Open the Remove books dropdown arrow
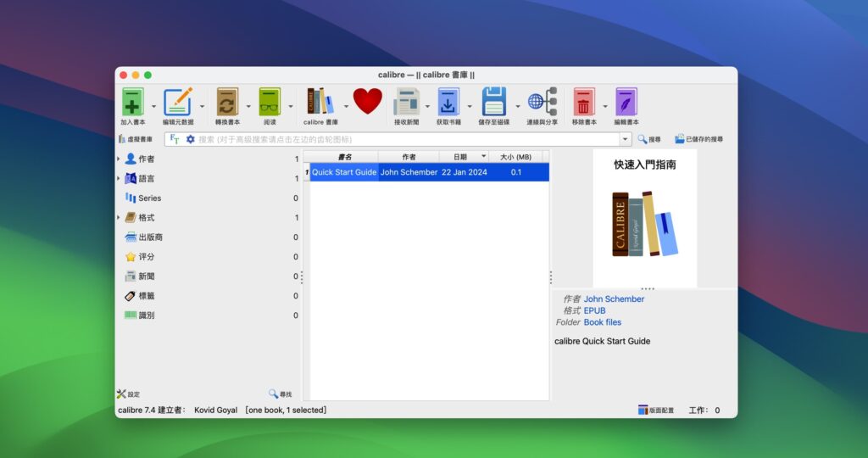Image resolution: width=868 pixels, height=458 pixels. click(605, 106)
